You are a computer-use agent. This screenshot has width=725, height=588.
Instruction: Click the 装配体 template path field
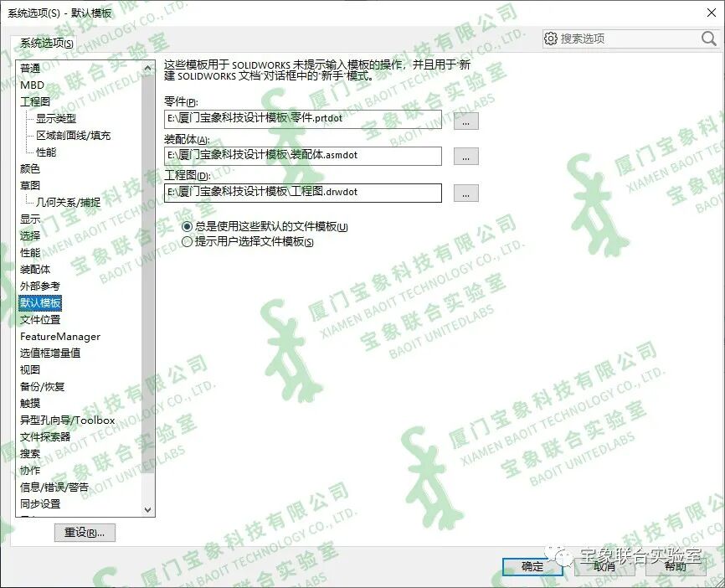click(303, 156)
